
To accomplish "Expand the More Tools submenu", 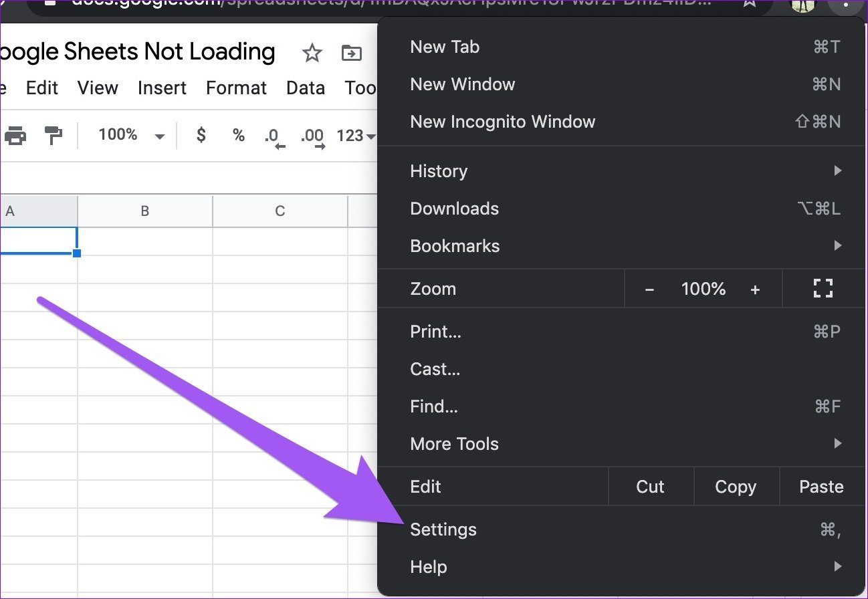I will tap(454, 443).
